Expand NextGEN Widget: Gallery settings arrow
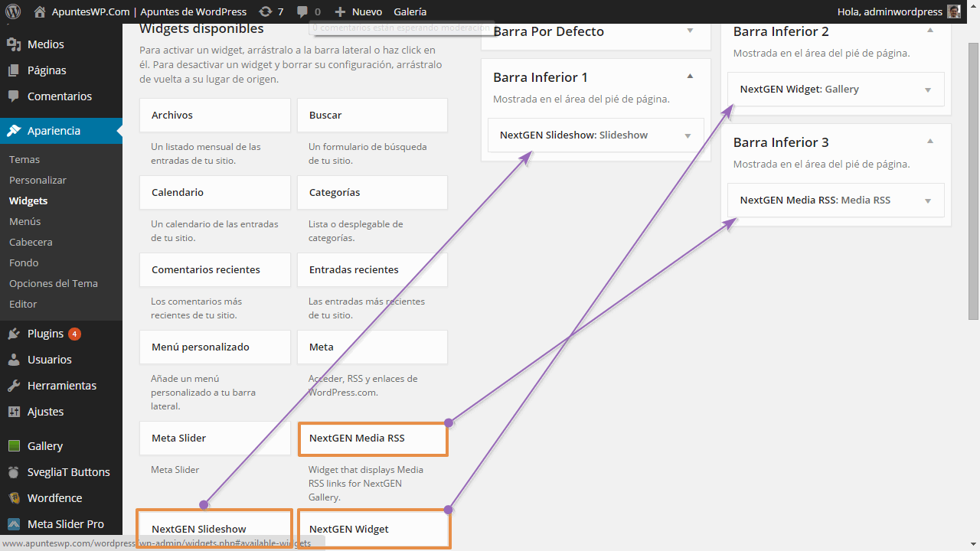 pos(928,90)
